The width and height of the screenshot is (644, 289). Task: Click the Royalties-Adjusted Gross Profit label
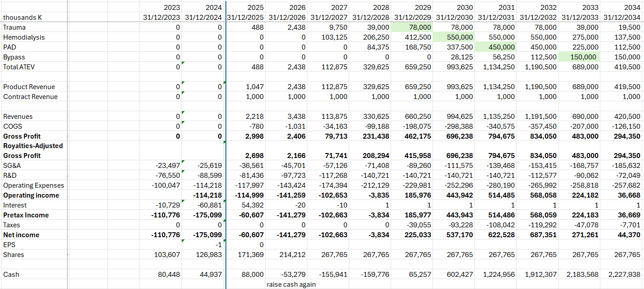(x=34, y=151)
